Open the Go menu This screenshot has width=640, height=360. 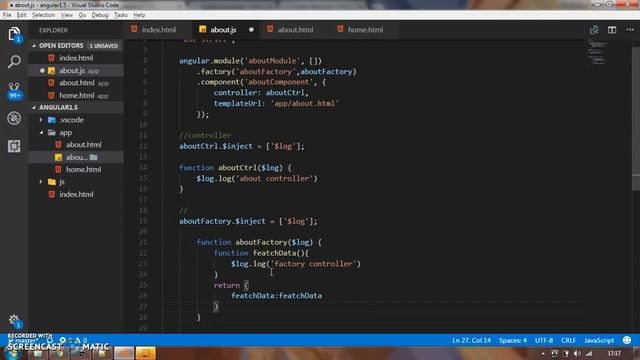coord(82,15)
